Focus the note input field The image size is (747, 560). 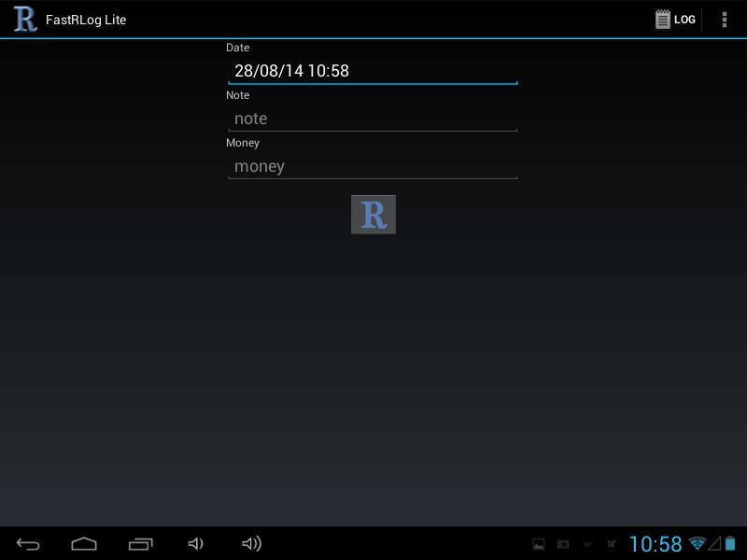pyautogui.click(x=373, y=119)
